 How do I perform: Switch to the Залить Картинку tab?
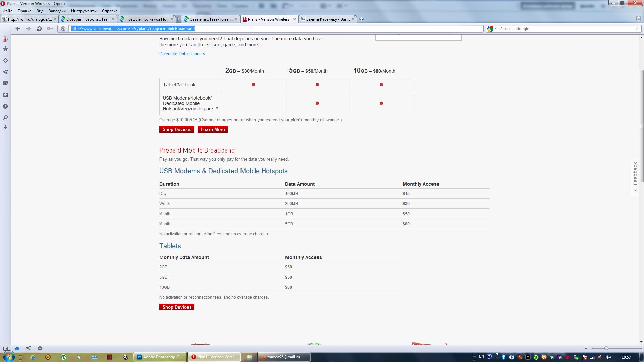(x=327, y=19)
